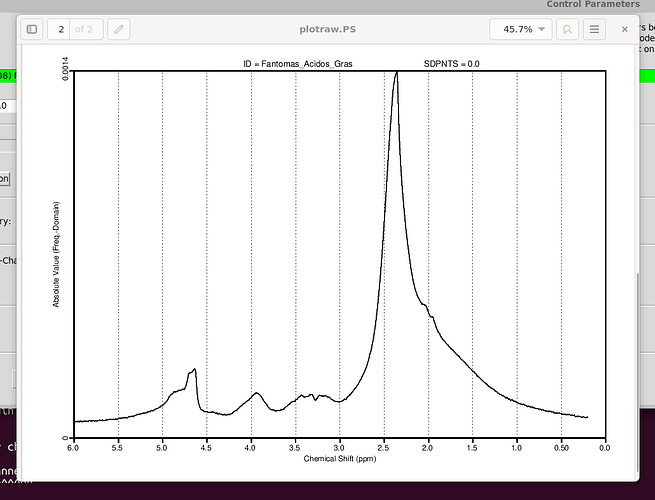Click the page number field showing 2
Screen dimensions: 655x500
coord(62,30)
